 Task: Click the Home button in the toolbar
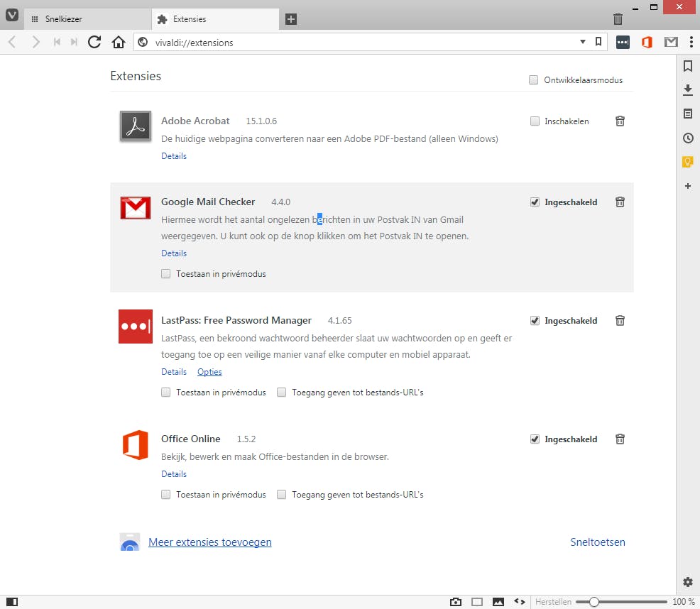[x=118, y=42]
